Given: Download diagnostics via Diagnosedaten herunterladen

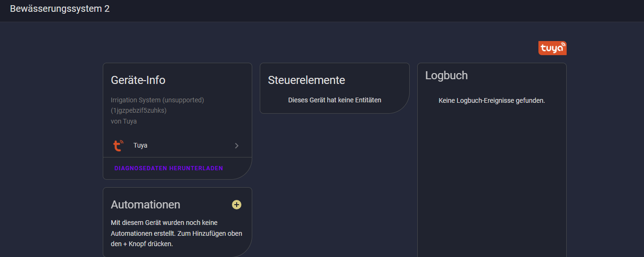Looking at the screenshot, I should (x=169, y=168).
